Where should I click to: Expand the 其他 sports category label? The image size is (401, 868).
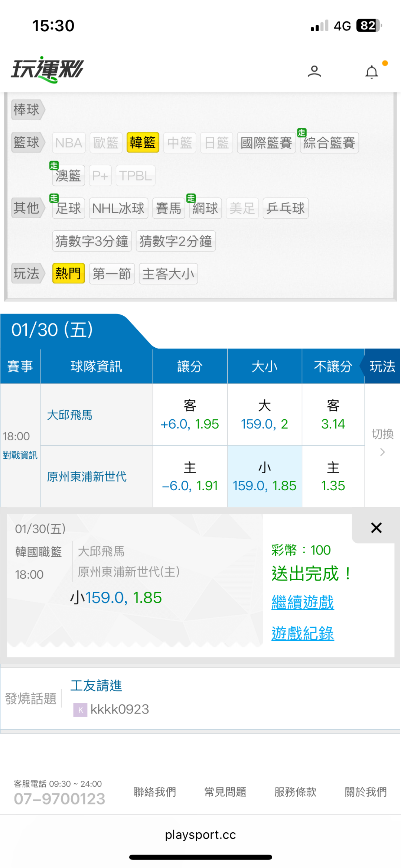coord(27,208)
